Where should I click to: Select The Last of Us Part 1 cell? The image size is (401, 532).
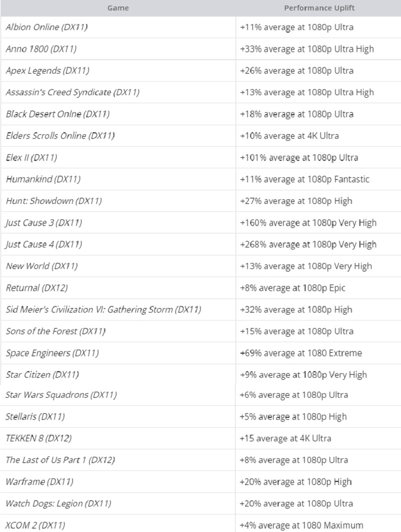pos(117,460)
